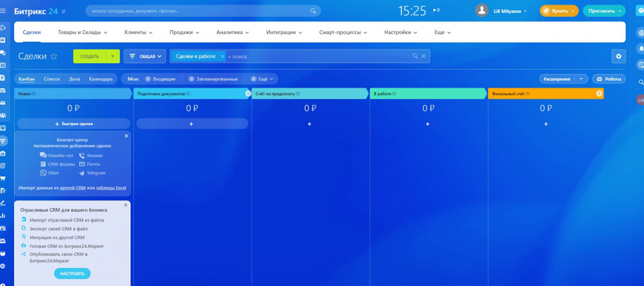This screenshot has height=286, width=644.
Task: Click the Роботы automation button
Action: pyautogui.click(x=609, y=79)
